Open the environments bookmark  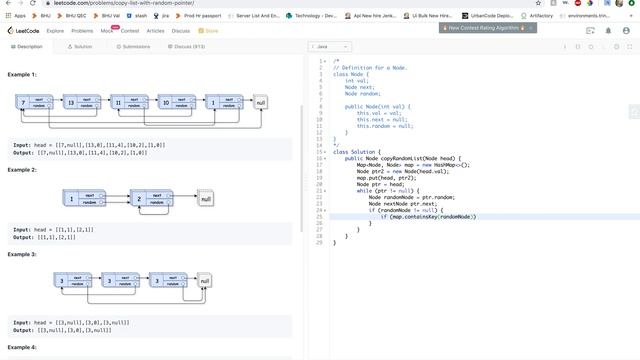pyautogui.click(x=584, y=16)
